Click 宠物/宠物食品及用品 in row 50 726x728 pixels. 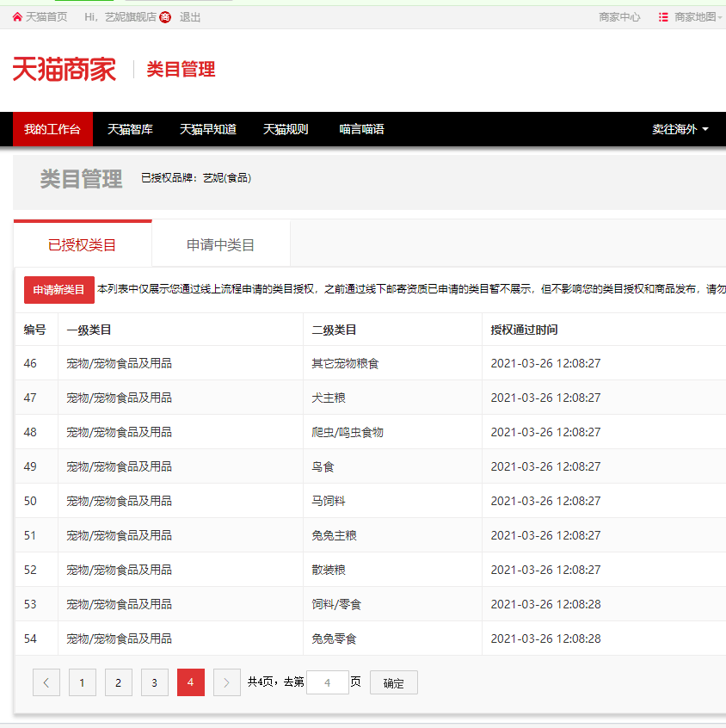[x=119, y=501]
